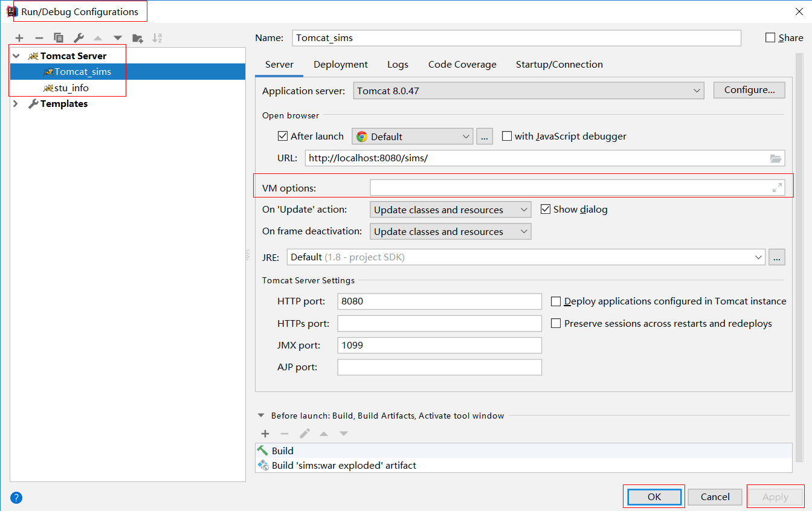
Task: Click the Configure... button
Action: tap(749, 90)
